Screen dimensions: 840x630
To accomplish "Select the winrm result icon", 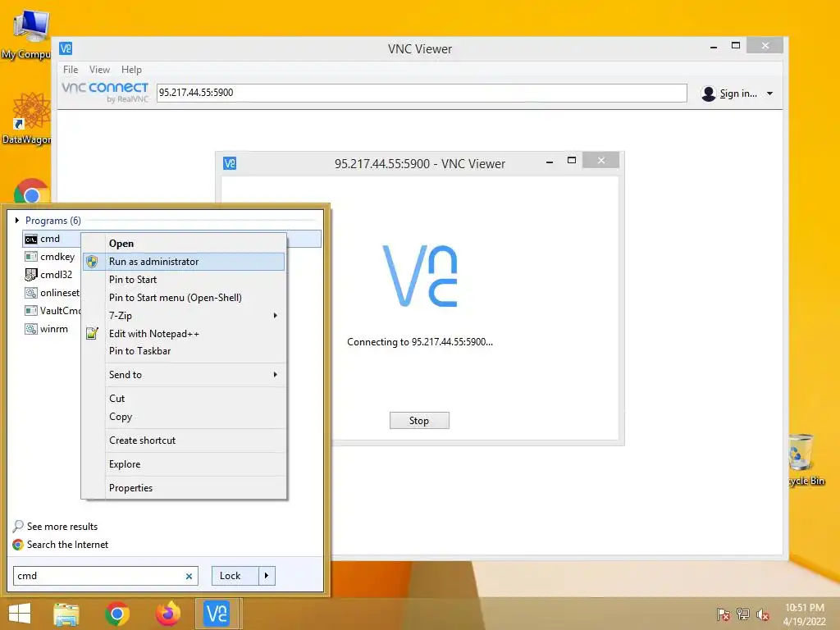I will point(31,329).
